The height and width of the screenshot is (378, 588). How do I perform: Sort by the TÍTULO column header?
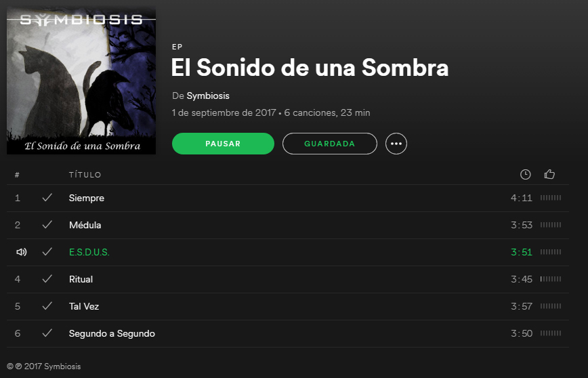[x=85, y=175]
